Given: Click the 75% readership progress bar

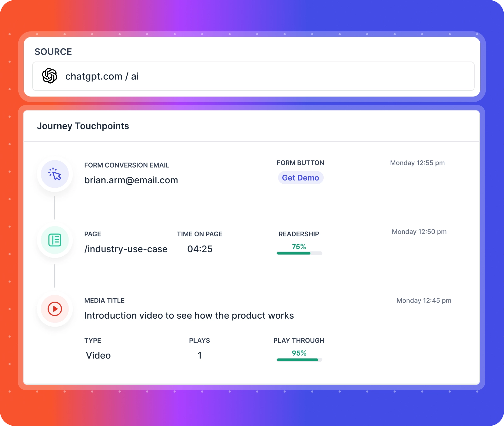Looking at the screenshot, I should (299, 253).
